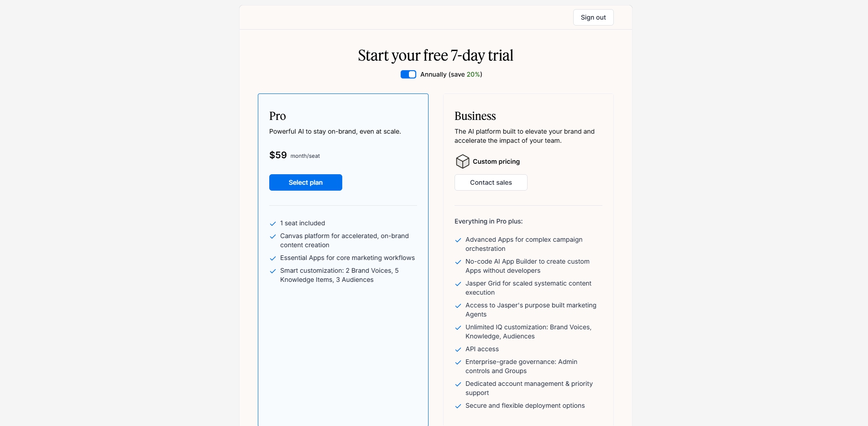
Task: Click the Contact sales button
Action: [x=491, y=182]
